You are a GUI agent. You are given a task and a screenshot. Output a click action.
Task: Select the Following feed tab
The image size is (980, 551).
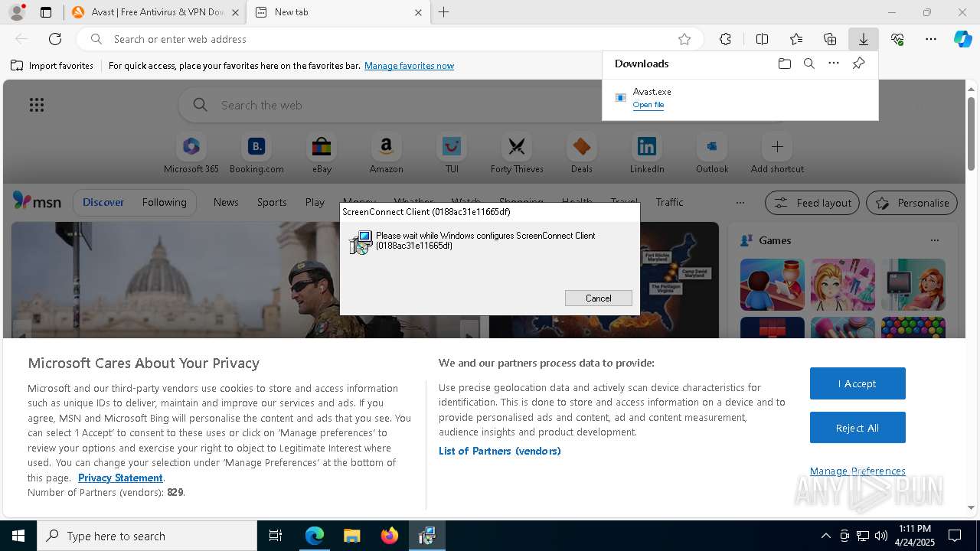click(164, 202)
